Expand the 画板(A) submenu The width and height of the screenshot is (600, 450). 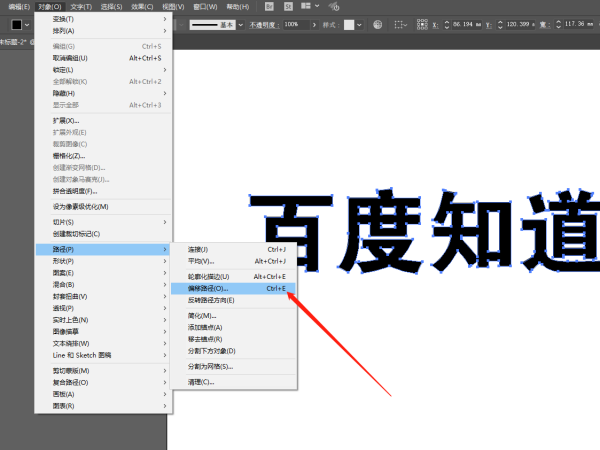(103, 395)
